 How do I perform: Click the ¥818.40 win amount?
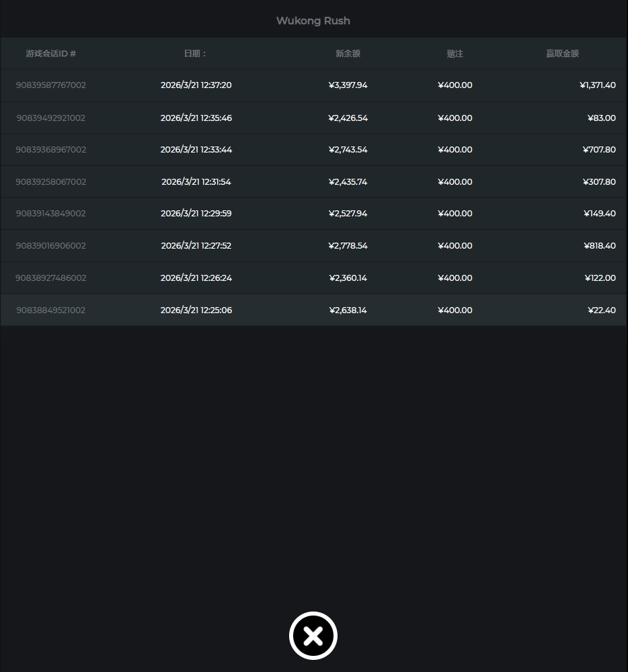[x=599, y=246]
